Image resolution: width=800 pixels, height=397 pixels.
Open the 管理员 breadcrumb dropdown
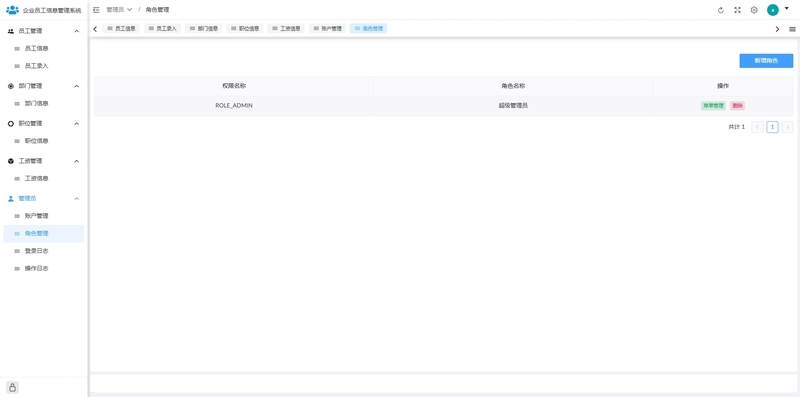coord(119,10)
